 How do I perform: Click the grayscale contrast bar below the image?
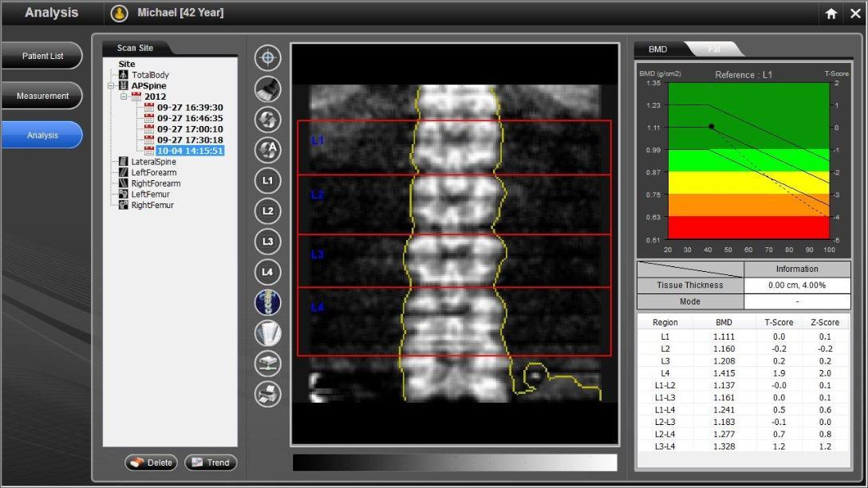[x=455, y=461]
